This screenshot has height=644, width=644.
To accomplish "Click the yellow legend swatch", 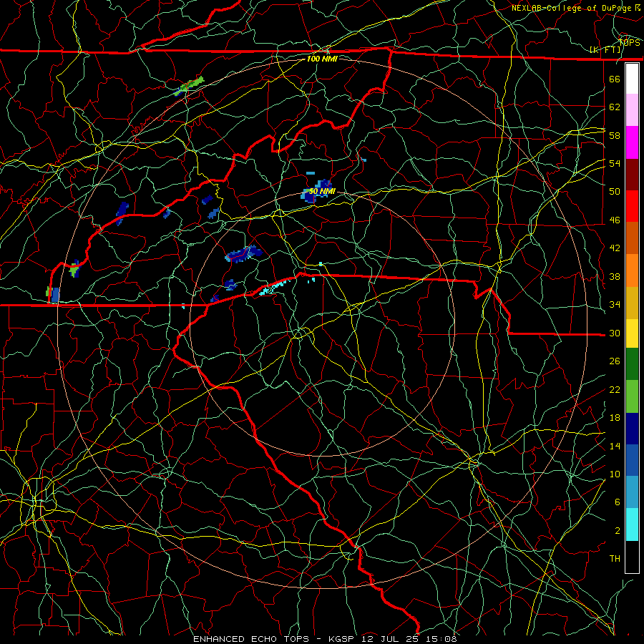I will coord(632,333).
